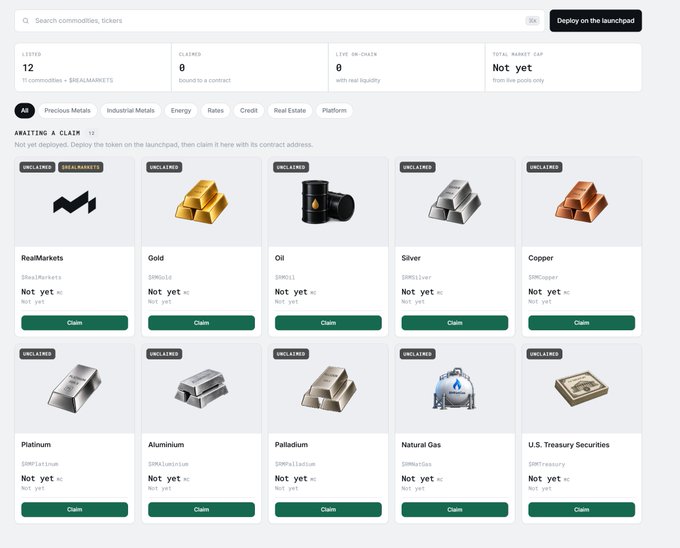The height and width of the screenshot is (548, 680).
Task: Click the $RMPlatinum ticker text
Action: tap(39, 464)
